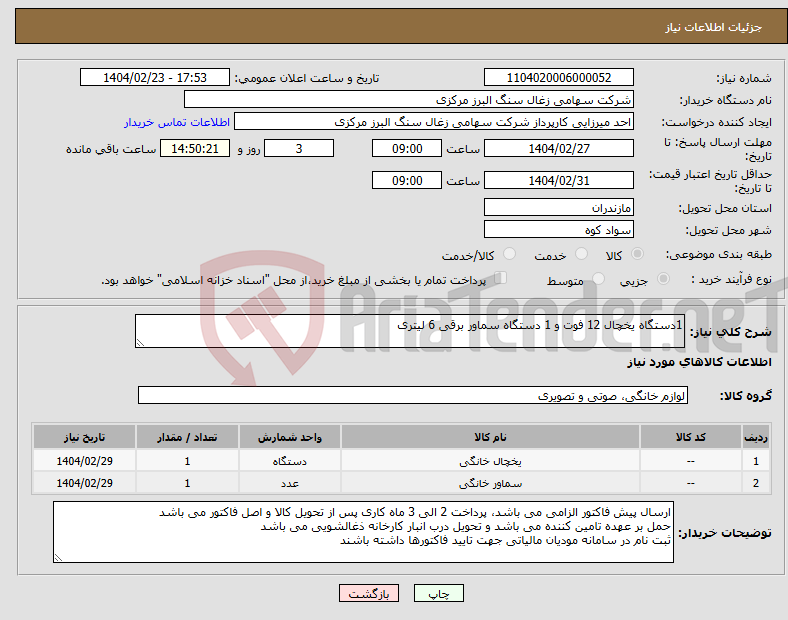The height and width of the screenshot is (620, 788).
Task: Open the اطلاعات تماس خریدار link
Action: point(177,122)
